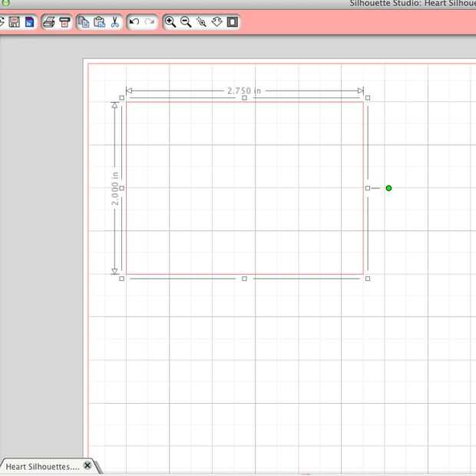The height and width of the screenshot is (476, 476).
Task: Click the Cut scissors icon
Action: [x=114, y=22]
